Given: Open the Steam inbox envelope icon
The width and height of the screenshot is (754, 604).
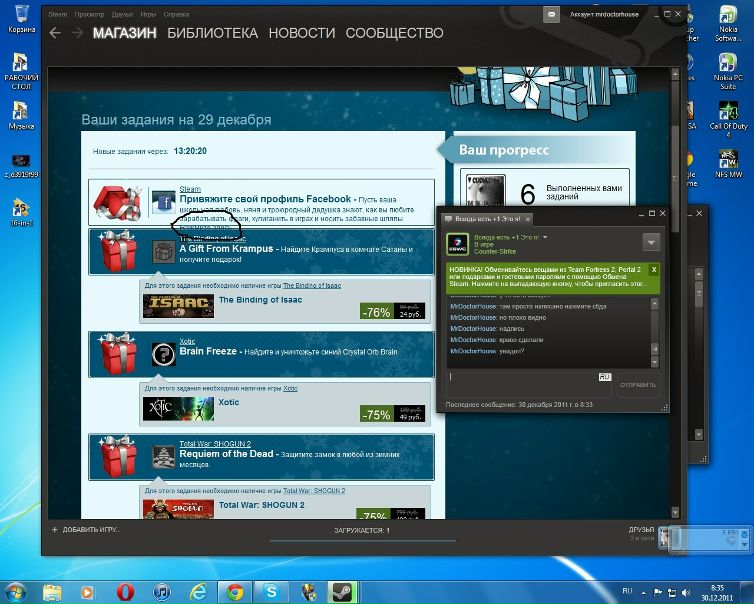Looking at the screenshot, I should pos(551,15).
